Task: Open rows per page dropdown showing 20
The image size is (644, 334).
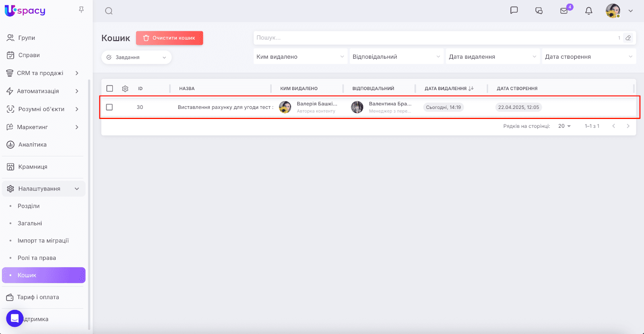Action: pyautogui.click(x=564, y=126)
